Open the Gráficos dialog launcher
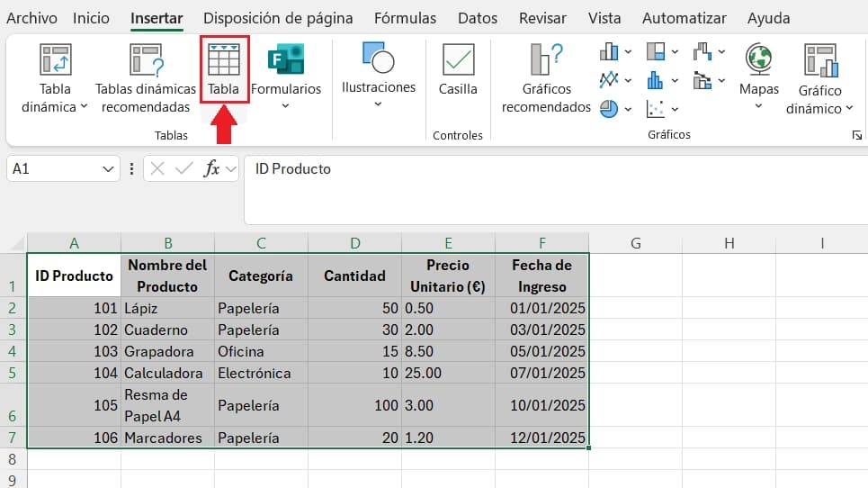The width and height of the screenshot is (868, 488). 857,135
